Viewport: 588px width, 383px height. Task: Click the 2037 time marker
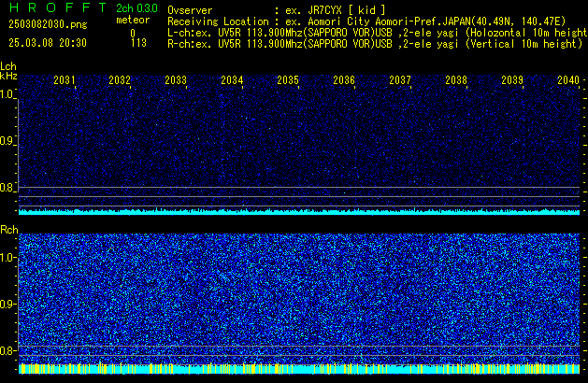tap(400, 80)
